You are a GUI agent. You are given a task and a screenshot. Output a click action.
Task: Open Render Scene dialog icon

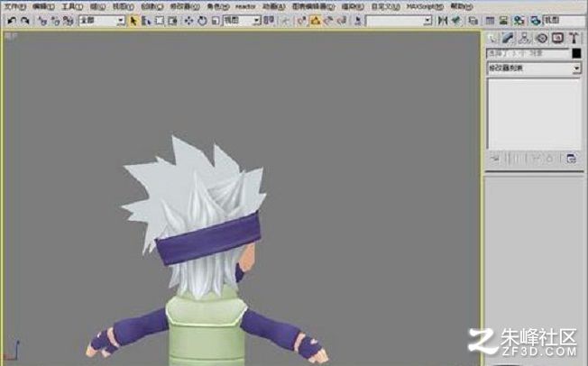coord(536,21)
